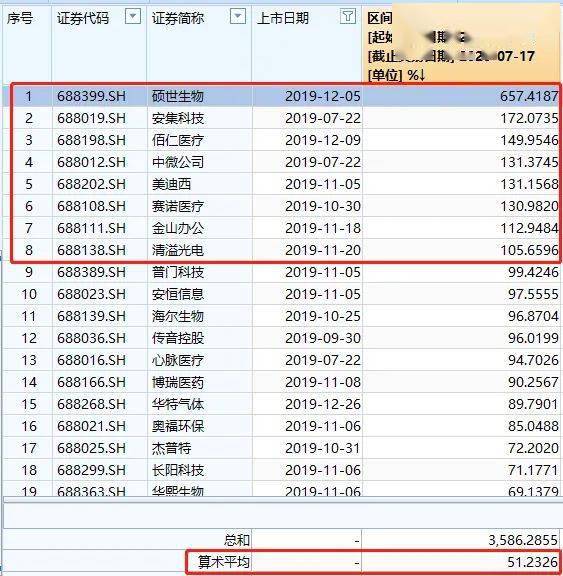
Task: Select cell 美迪西
Action: pos(172,184)
